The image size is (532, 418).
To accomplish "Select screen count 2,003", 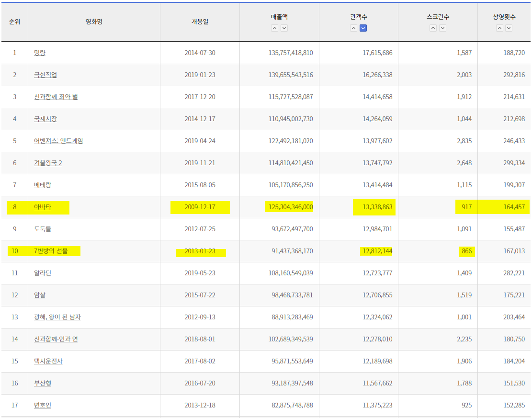I will (x=464, y=75).
